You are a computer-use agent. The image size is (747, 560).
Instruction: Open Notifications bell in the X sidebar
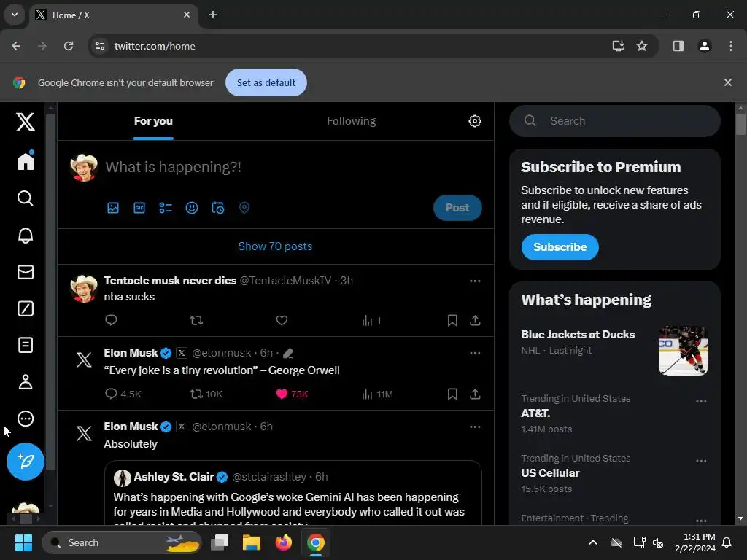point(26,236)
